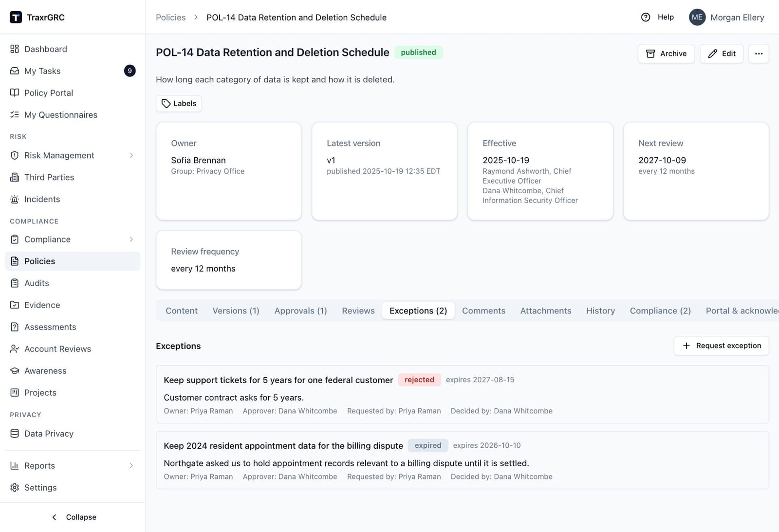Open the Dashboard icon in sidebar
Image resolution: width=779 pixels, height=532 pixels.
pos(15,49)
